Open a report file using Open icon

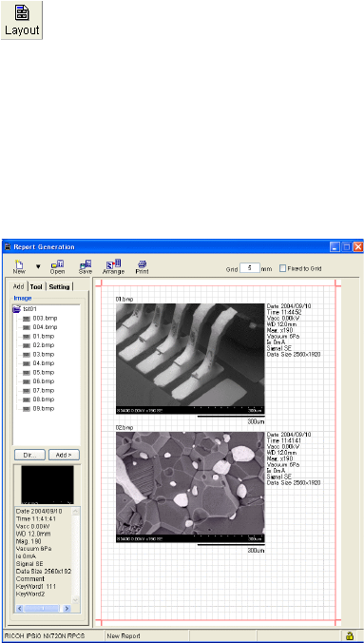tap(57, 267)
